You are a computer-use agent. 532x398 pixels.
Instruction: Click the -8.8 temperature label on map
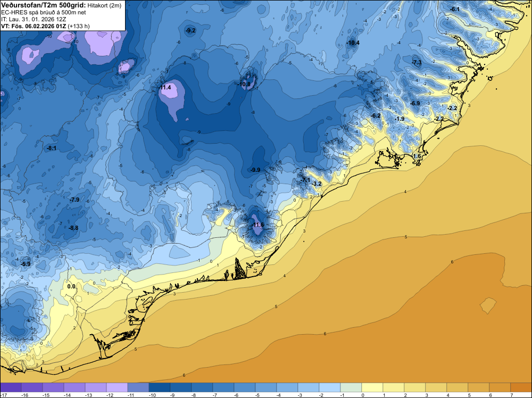point(73,228)
